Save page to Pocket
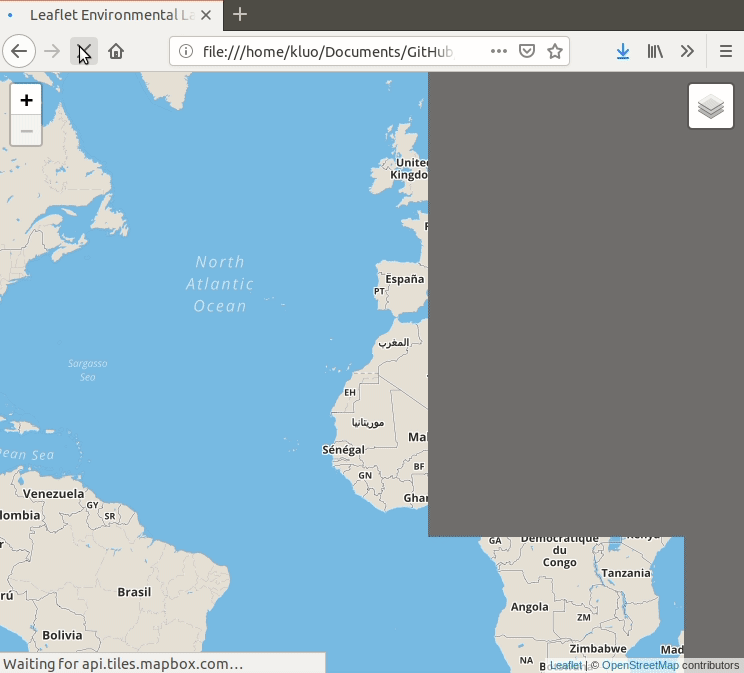This screenshot has width=744, height=673. tap(527, 51)
